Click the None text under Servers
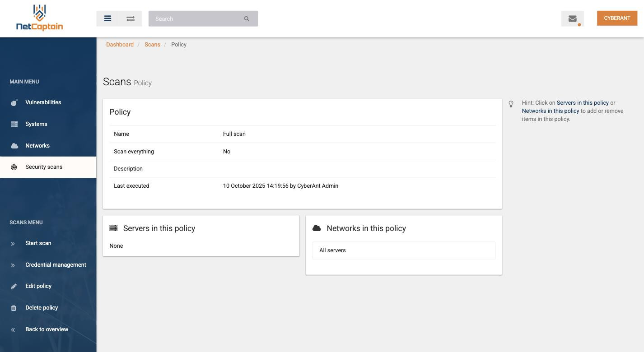Image resolution: width=644 pixels, height=352 pixels. click(116, 246)
